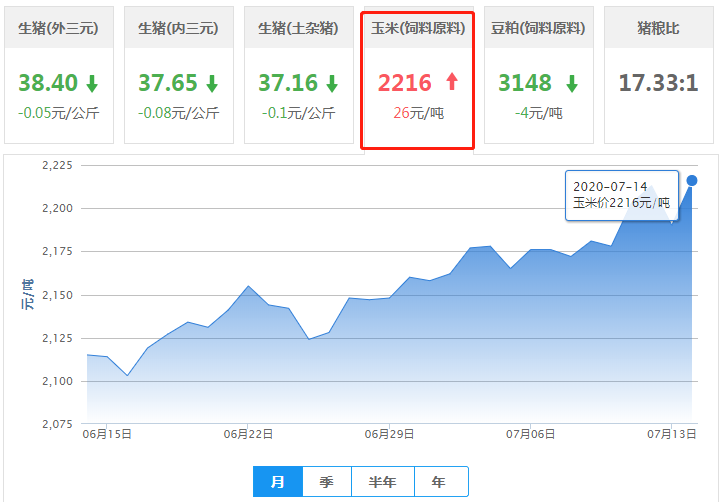Image resolution: width=719 pixels, height=502 pixels.
Task: Click the down arrow next to 3148
Action: 572,83
